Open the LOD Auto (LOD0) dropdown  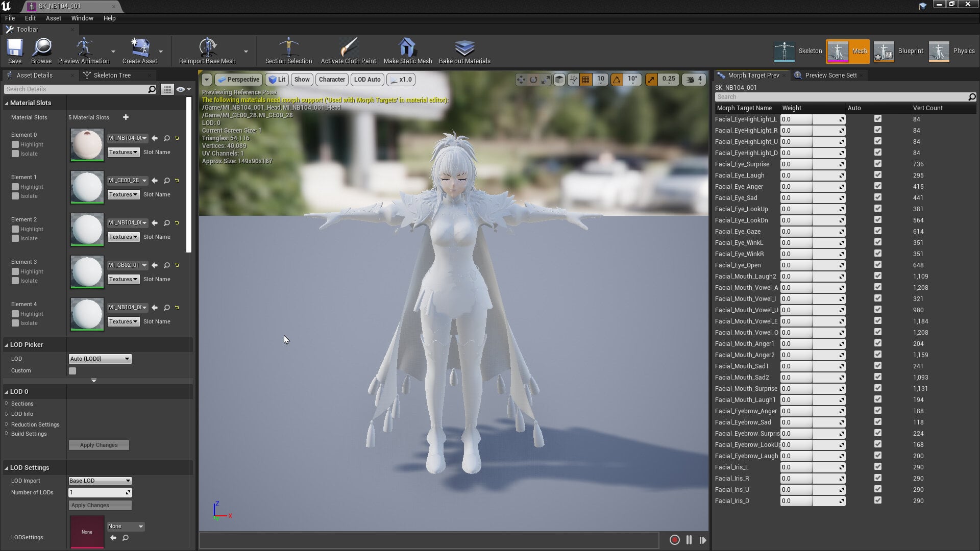click(x=100, y=359)
